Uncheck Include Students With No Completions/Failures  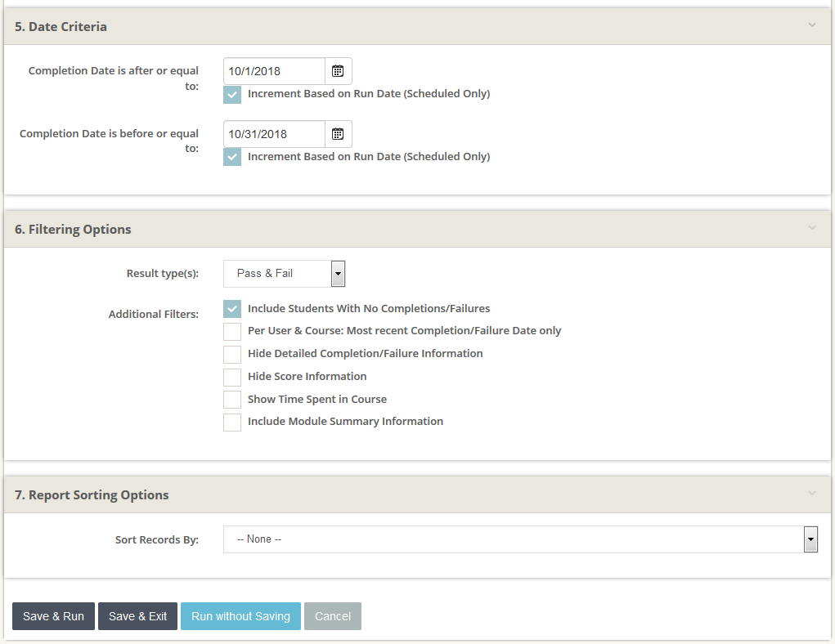232,309
